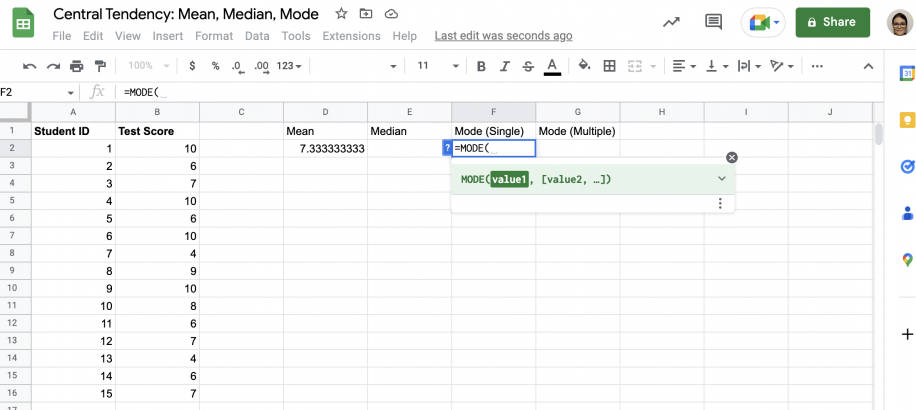Decrease decimal places
Viewport: 916px width, 410px height.
[x=237, y=67]
